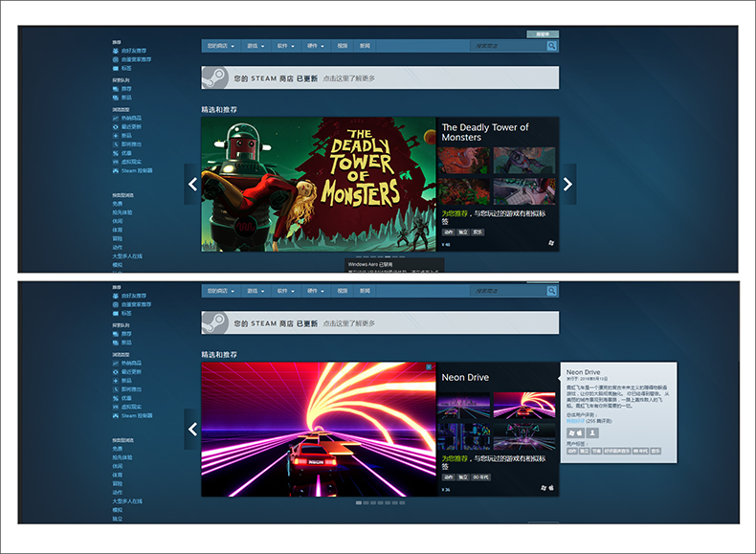Open 硬件 dropdown in upper nav bar
Screen dimensions: 756x554
(x=316, y=46)
